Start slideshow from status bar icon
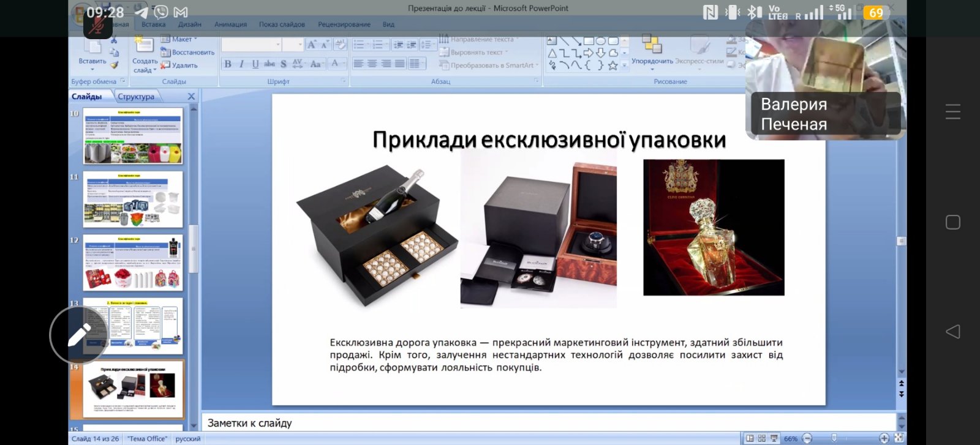980x445 pixels. pos(774,438)
